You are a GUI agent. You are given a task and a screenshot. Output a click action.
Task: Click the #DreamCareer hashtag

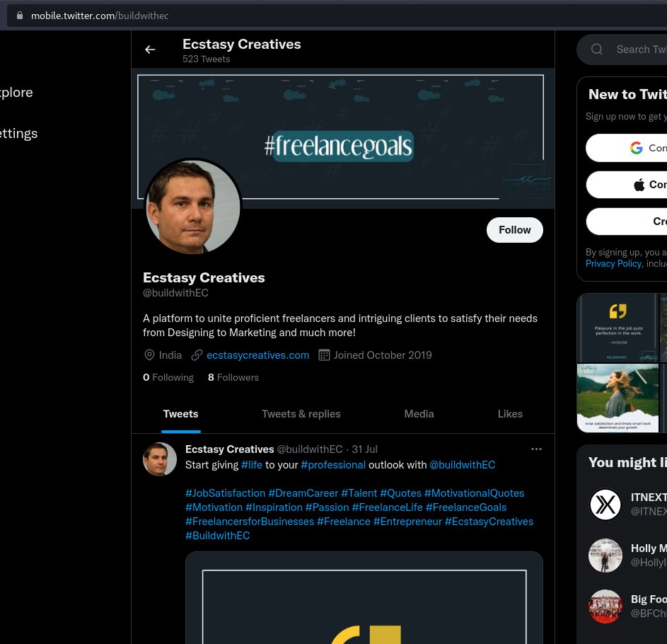(x=303, y=493)
